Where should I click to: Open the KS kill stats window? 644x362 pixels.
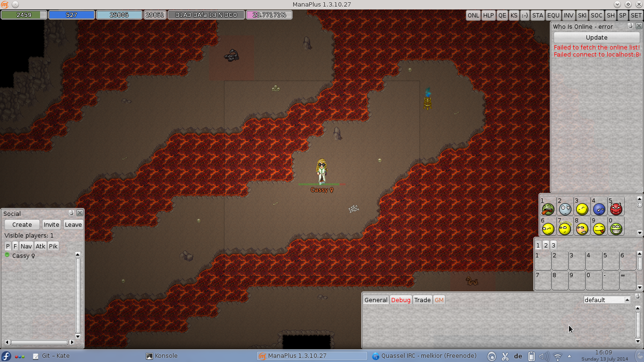[x=514, y=15]
